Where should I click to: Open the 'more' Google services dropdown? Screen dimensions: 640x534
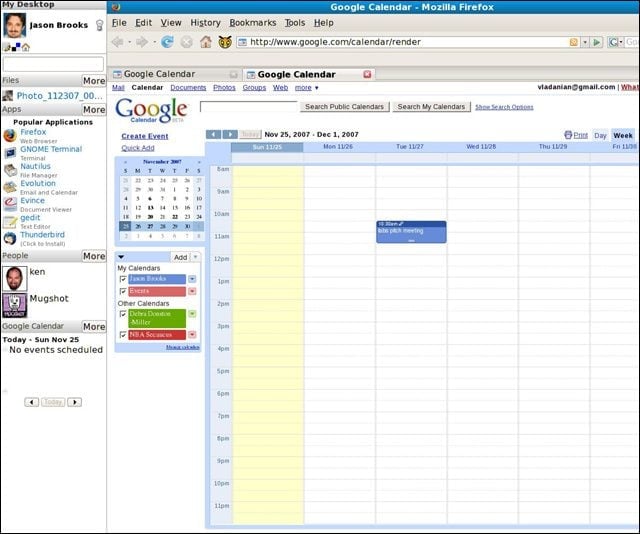click(x=307, y=88)
